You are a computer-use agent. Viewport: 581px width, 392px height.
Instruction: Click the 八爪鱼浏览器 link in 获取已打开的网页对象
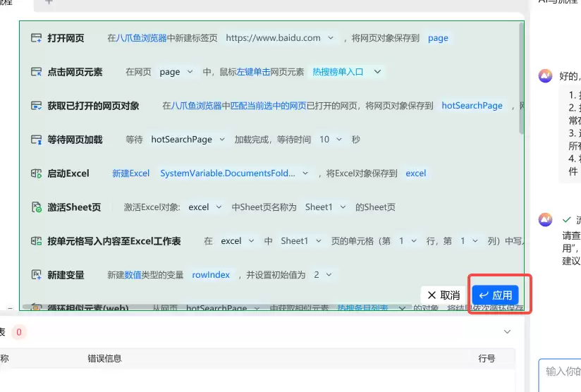[197, 106]
